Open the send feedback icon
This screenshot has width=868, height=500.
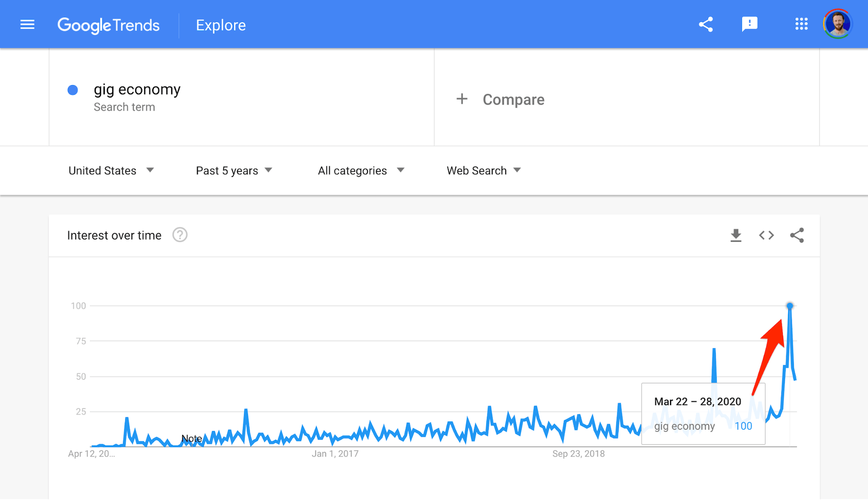tap(750, 24)
